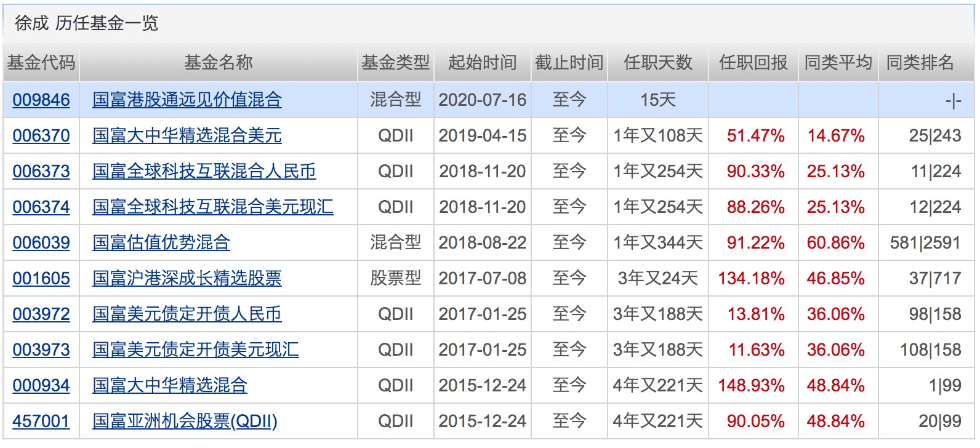Select the return value 90.05%
This screenshot has width=980, height=448.
(x=756, y=421)
